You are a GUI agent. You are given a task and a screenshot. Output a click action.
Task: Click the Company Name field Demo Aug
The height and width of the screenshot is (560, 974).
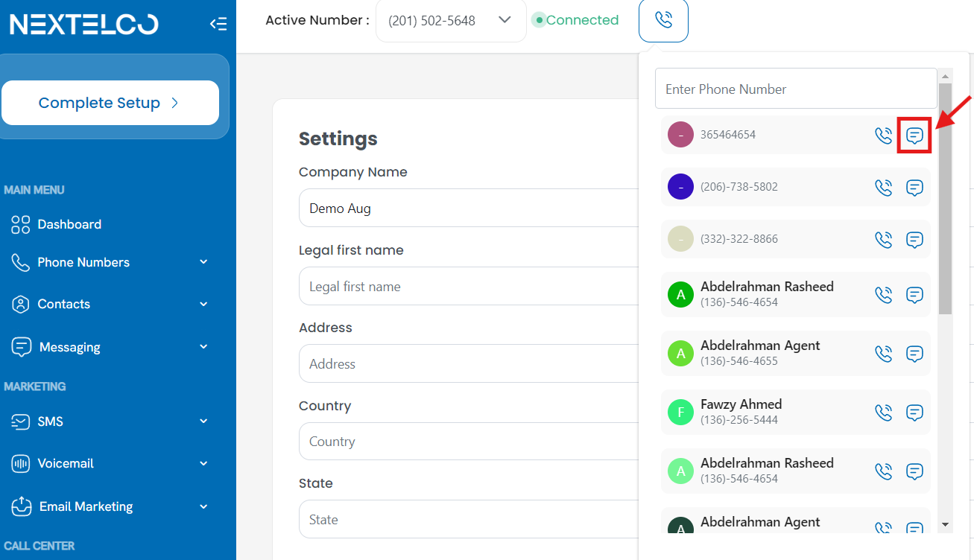[468, 209]
